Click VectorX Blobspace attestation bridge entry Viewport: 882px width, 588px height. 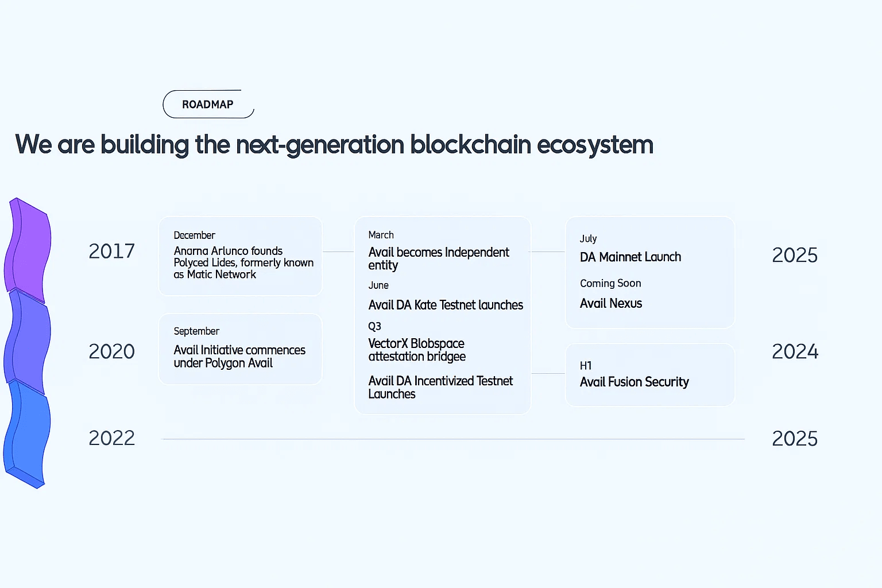(x=417, y=350)
